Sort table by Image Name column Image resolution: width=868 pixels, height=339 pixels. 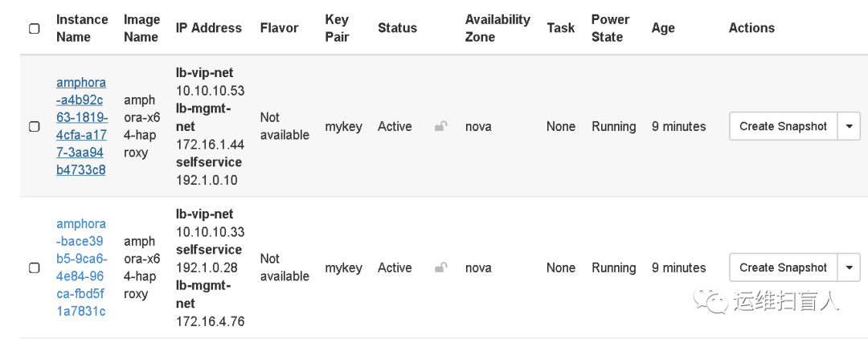click(x=141, y=28)
